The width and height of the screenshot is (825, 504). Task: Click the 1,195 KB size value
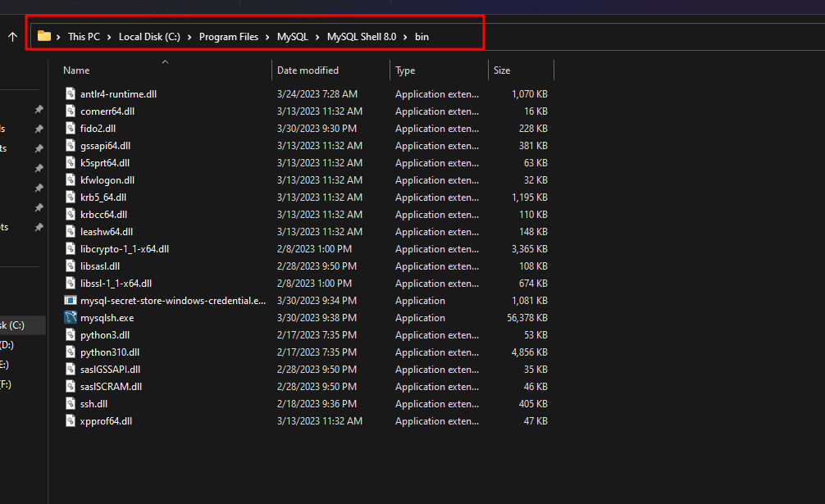point(529,197)
